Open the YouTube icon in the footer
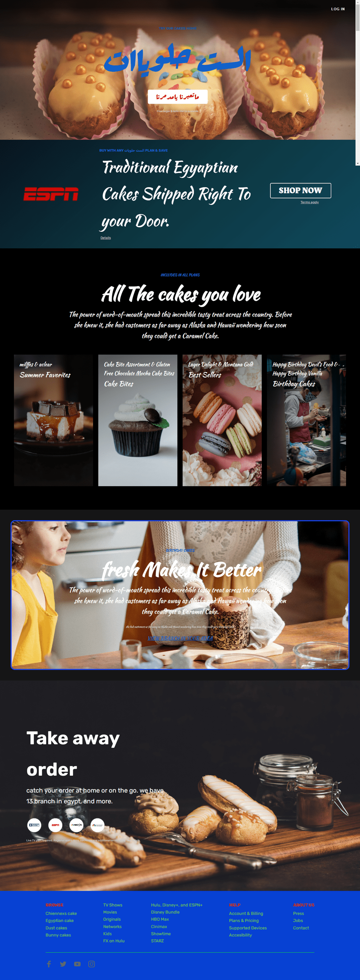 coord(77,963)
